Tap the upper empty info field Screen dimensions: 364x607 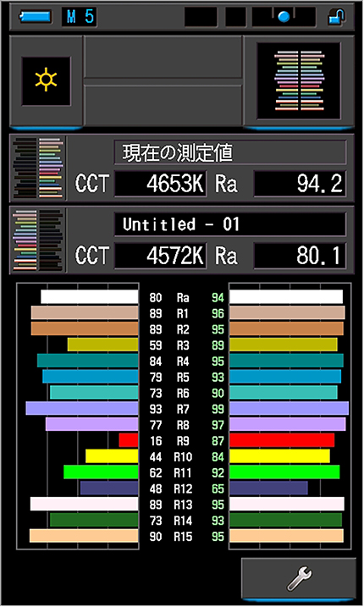[x=163, y=57]
